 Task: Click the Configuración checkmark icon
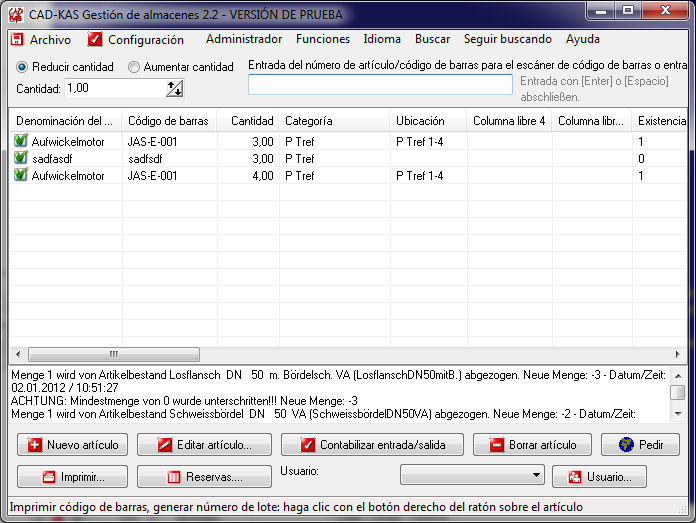pos(95,40)
